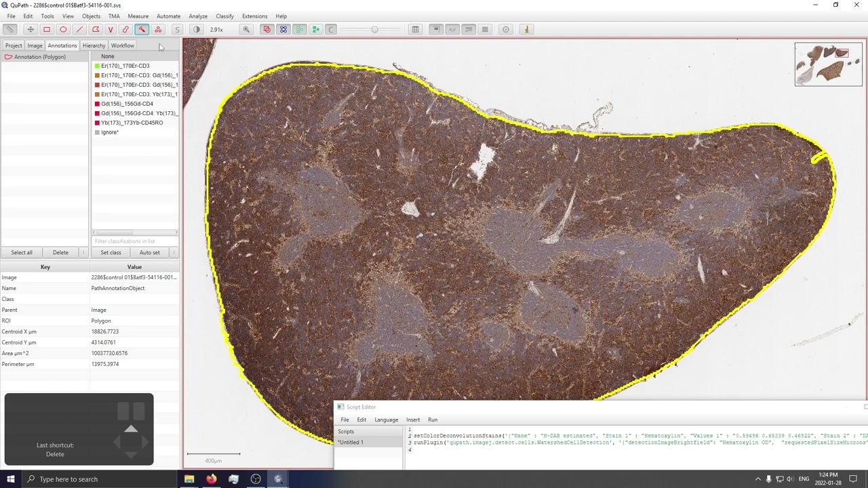Switch to the Project tab
868x488 pixels.
pos(14,45)
